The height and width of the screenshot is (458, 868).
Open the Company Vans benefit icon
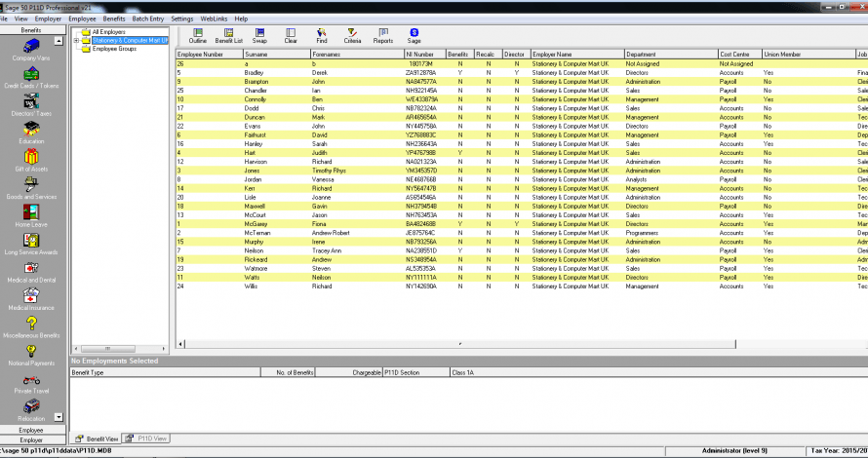tap(31, 50)
